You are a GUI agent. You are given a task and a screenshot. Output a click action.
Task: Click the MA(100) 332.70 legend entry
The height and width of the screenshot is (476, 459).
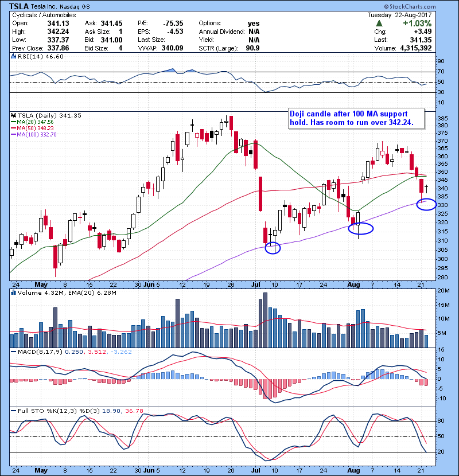coord(34,134)
